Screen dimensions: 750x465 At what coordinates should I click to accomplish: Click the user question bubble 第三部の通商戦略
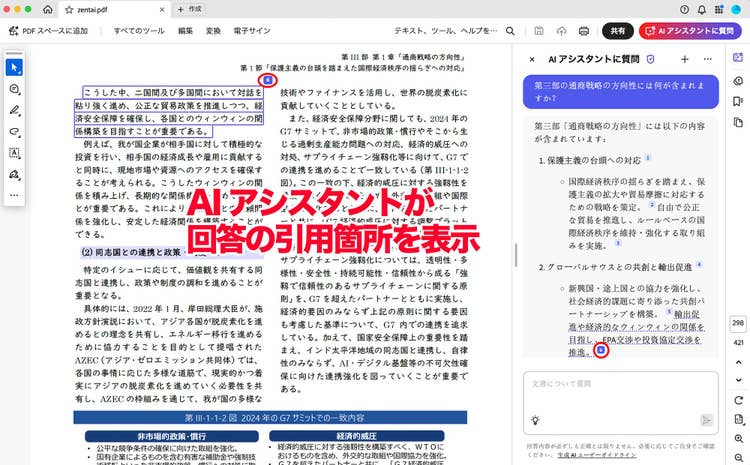(x=620, y=92)
